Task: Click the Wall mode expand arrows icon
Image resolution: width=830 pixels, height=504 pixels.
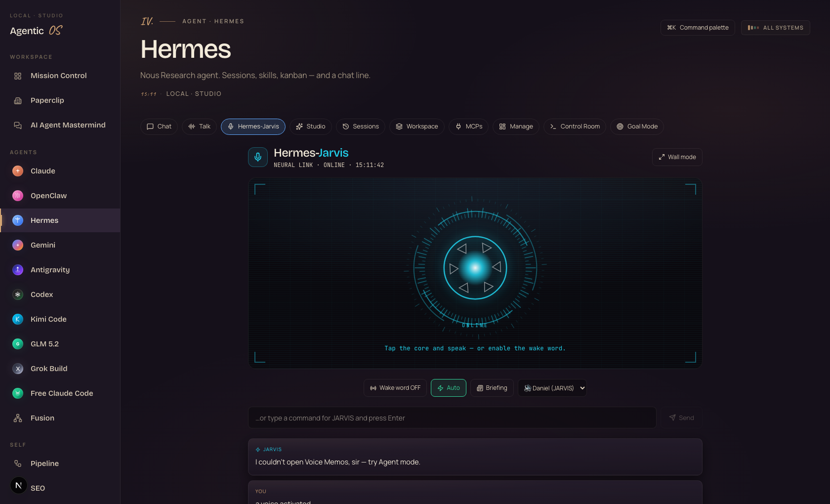Action: click(662, 157)
